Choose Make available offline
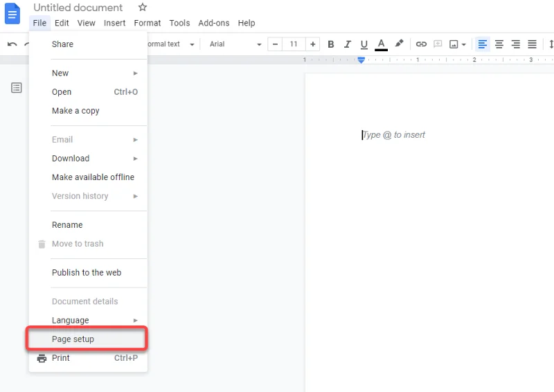 88,177
